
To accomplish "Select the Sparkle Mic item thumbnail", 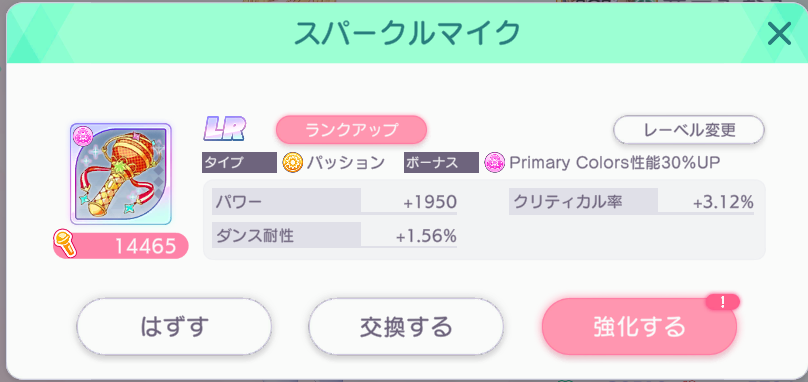I will click(x=121, y=174).
